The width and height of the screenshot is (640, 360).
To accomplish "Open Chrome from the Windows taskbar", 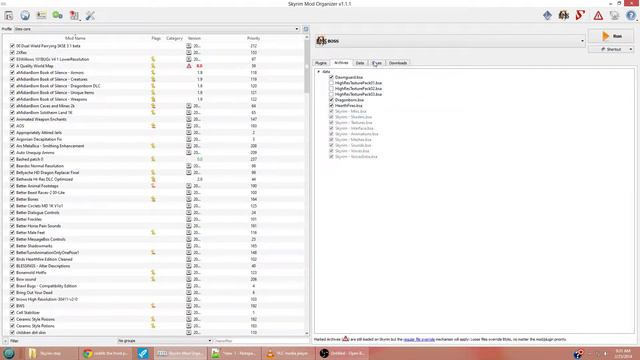I will coord(106,353).
